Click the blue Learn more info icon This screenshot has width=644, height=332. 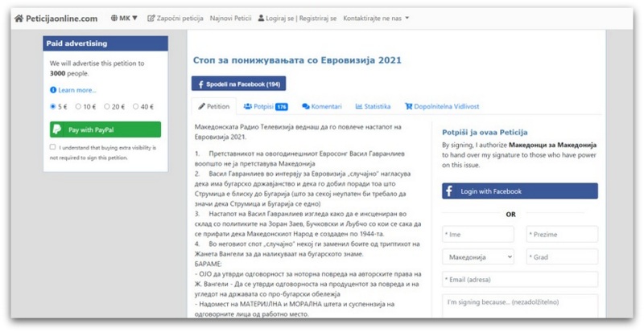click(53, 90)
